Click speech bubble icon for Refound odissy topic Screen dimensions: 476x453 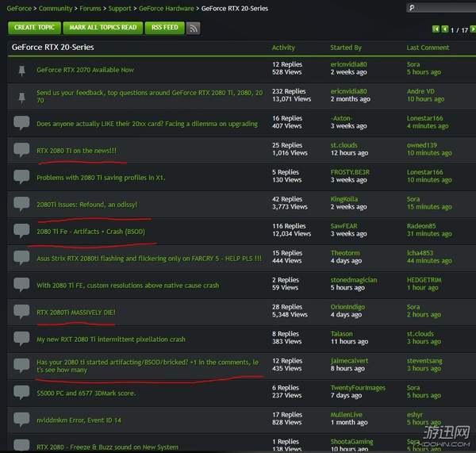point(21,204)
